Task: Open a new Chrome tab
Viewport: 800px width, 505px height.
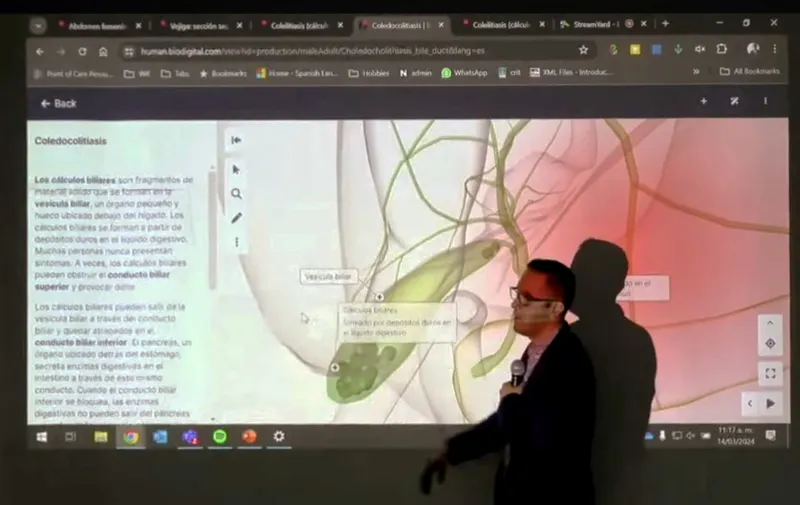Action: [x=665, y=23]
